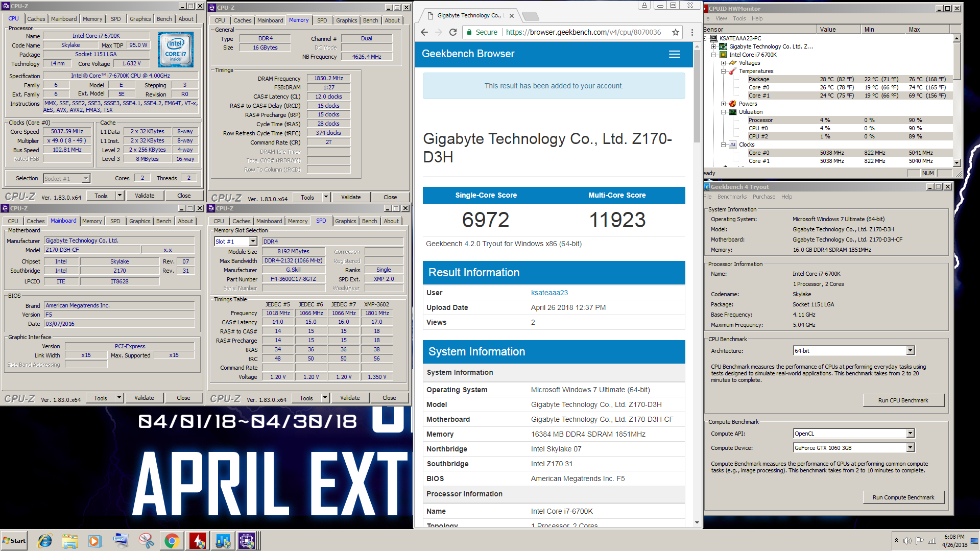This screenshot has width=980, height=551.
Task: Open the Geekbench Browser hamburger menu
Action: [674, 54]
